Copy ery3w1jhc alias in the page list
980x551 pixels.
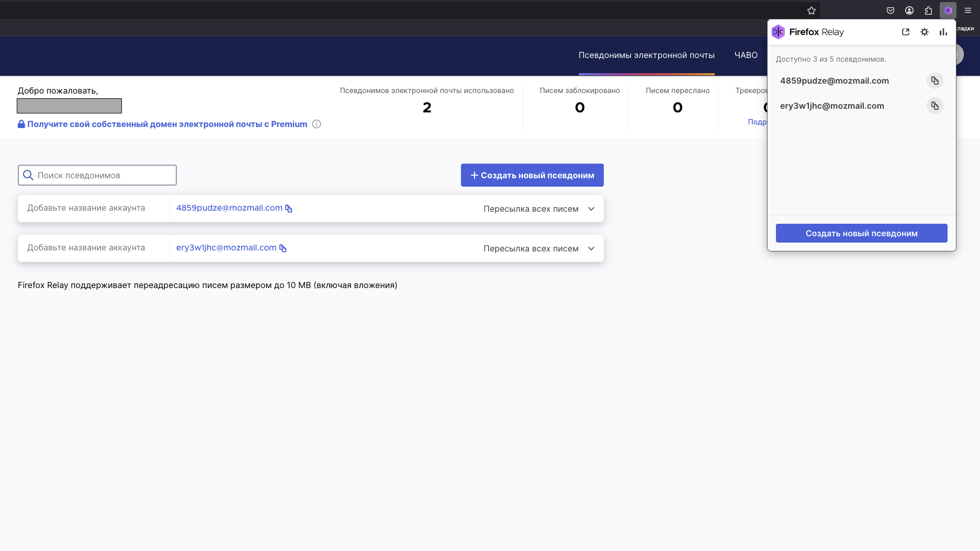point(283,248)
